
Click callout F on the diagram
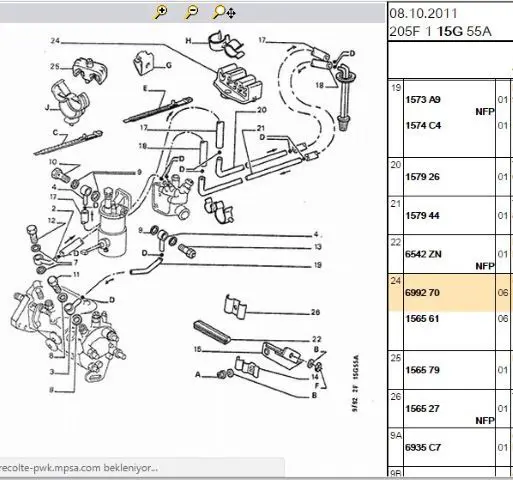[x=317, y=386]
